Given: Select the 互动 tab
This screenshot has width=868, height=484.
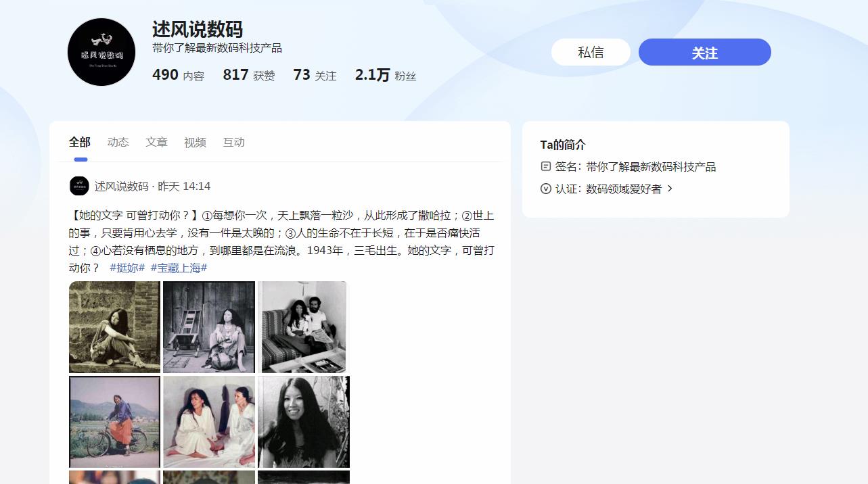Looking at the screenshot, I should click(x=233, y=142).
